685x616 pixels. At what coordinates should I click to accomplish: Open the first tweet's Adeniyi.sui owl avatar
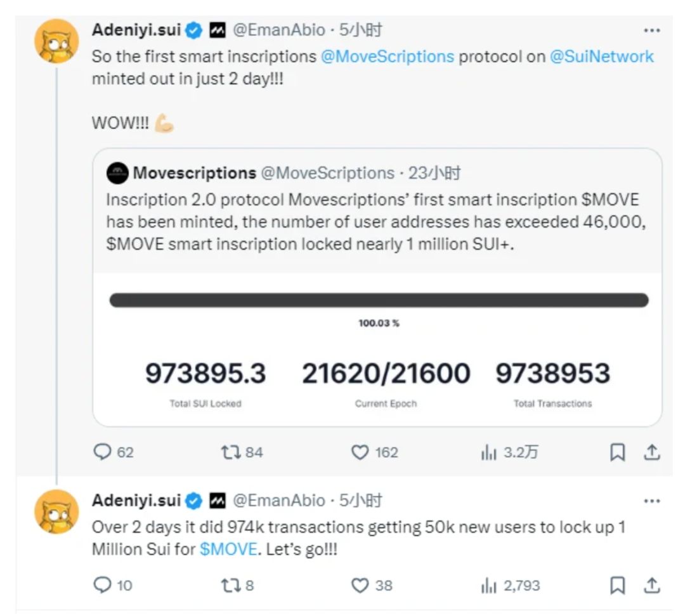click(56, 42)
